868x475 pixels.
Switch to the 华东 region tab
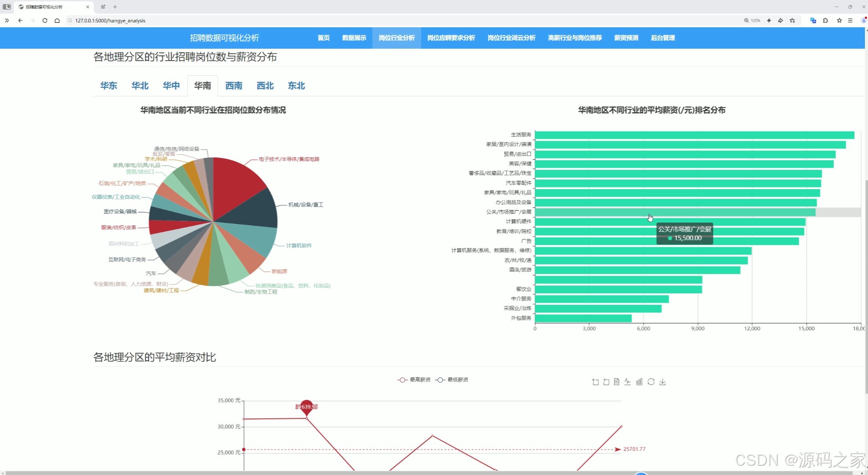pyautogui.click(x=109, y=86)
